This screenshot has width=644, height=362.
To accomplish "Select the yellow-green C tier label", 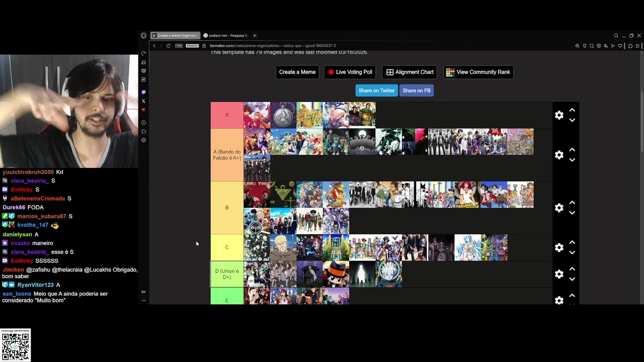I will (x=227, y=247).
